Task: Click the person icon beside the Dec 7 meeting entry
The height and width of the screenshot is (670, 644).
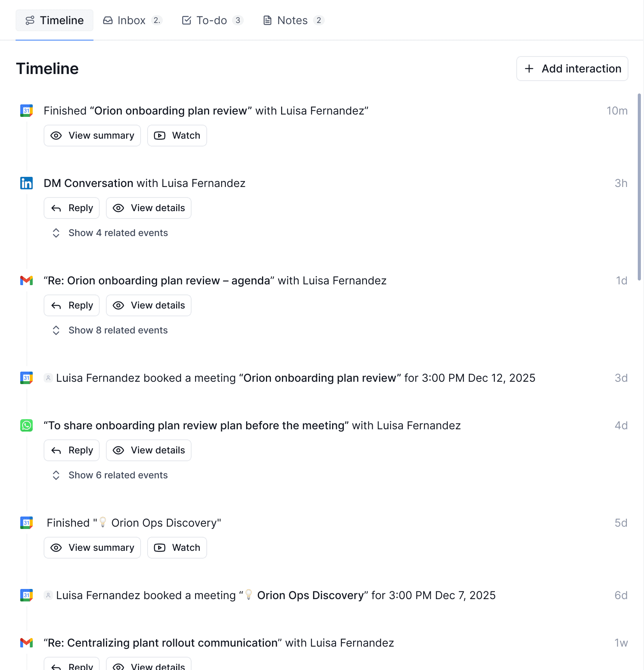Action: tap(48, 595)
